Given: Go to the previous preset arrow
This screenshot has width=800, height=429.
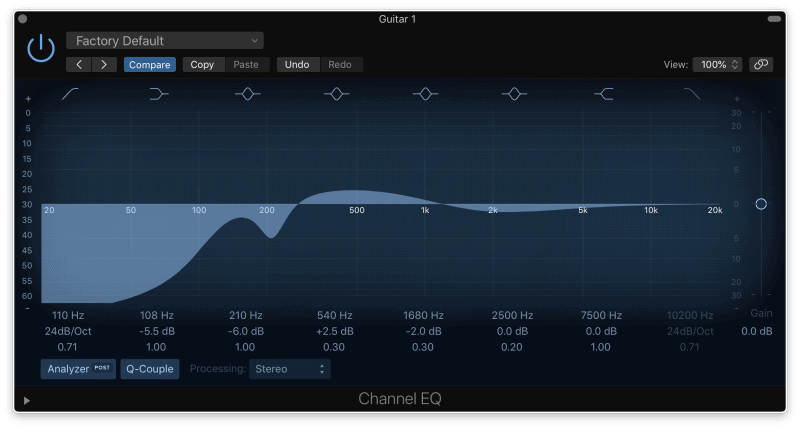Looking at the screenshot, I should pos(79,65).
